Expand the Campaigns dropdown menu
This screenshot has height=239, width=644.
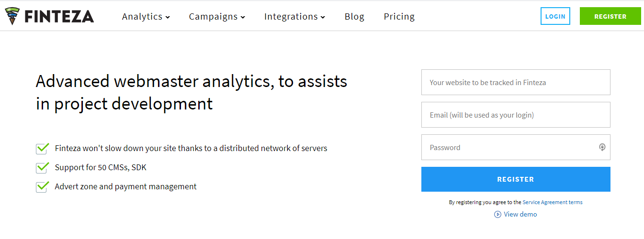(x=217, y=17)
